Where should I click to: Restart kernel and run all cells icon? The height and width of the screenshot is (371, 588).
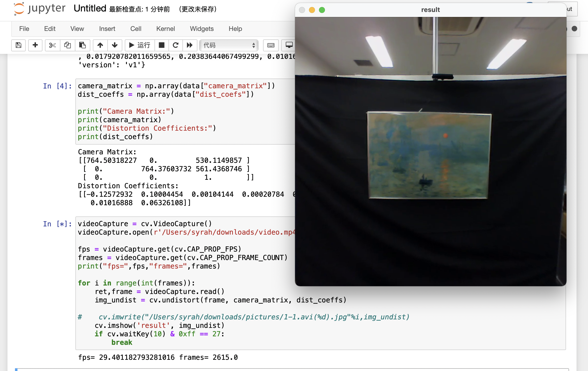(x=190, y=45)
